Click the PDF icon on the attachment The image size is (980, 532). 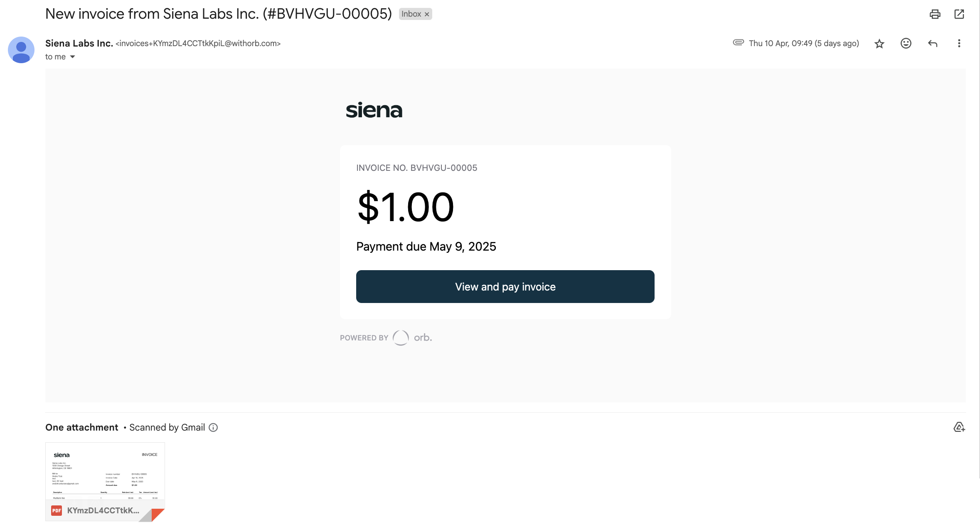(x=57, y=510)
